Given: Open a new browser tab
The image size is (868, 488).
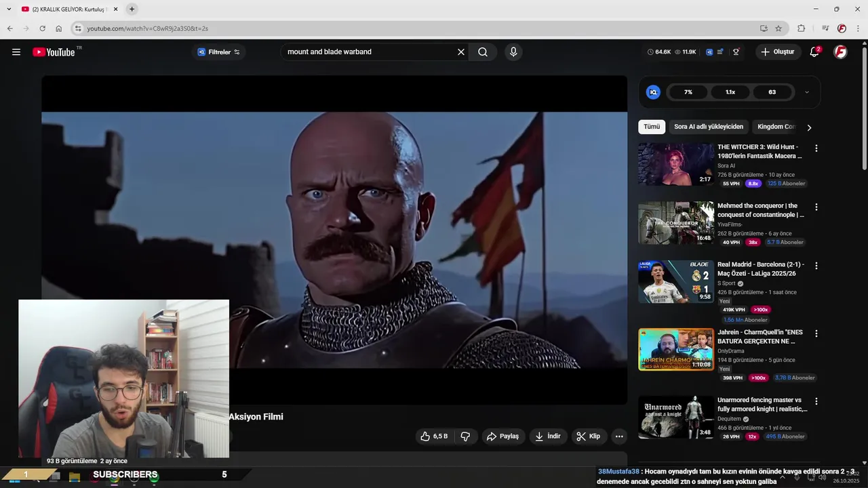Looking at the screenshot, I should 132,9.
